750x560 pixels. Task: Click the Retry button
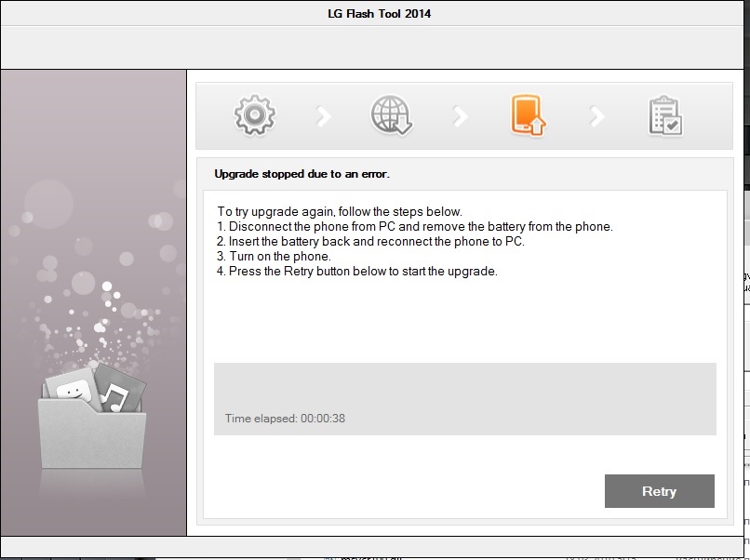659,491
